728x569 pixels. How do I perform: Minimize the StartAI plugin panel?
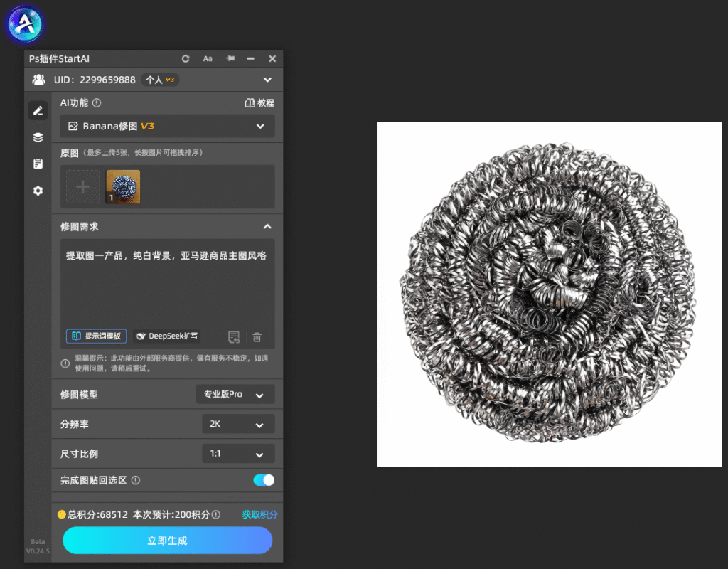point(251,58)
